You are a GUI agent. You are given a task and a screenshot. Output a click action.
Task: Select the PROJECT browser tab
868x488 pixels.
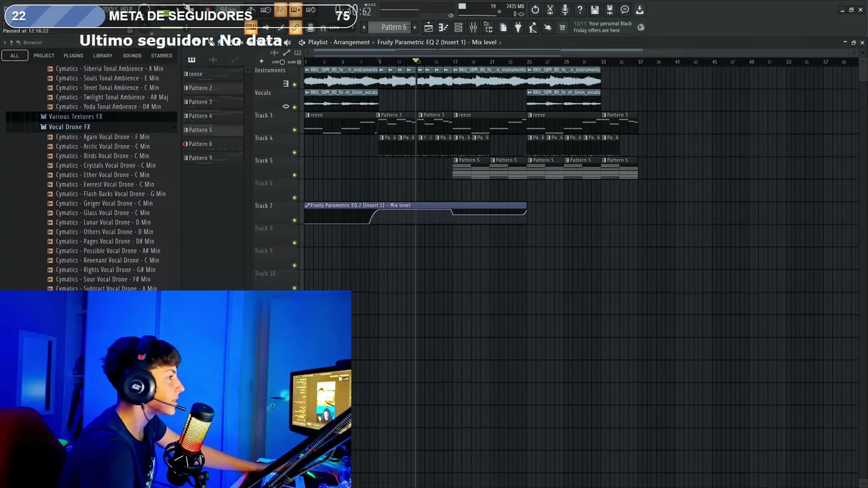(x=44, y=56)
